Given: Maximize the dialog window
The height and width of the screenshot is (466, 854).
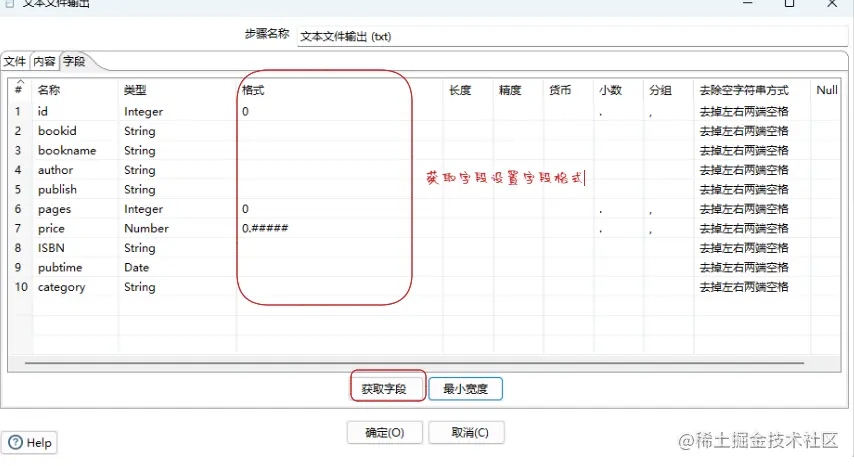Looking at the screenshot, I should point(789,3).
